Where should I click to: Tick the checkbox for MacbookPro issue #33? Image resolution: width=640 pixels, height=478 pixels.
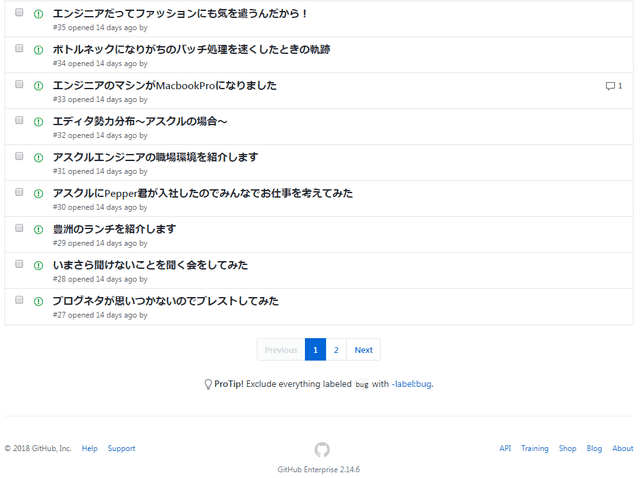(19, 84)
